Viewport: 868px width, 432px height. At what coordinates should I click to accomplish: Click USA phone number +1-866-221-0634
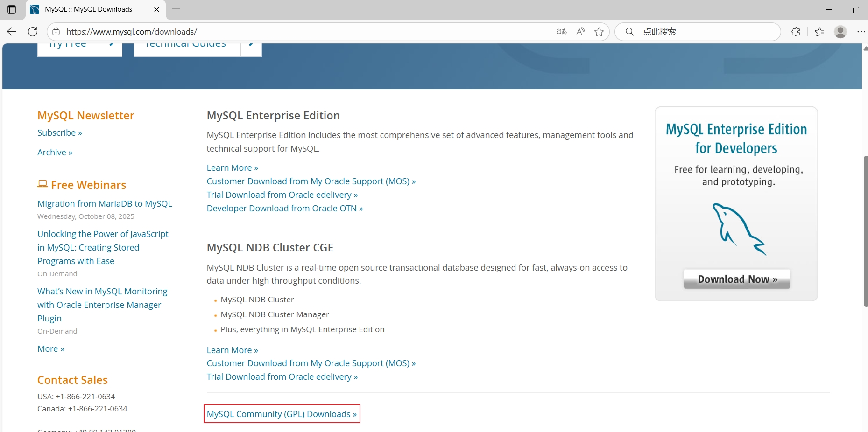coord(85,397)
